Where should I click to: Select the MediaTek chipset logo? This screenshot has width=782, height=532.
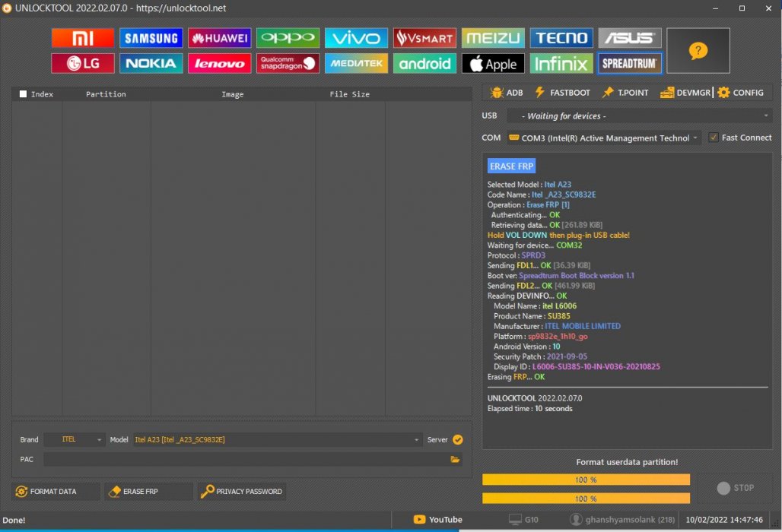356,63
